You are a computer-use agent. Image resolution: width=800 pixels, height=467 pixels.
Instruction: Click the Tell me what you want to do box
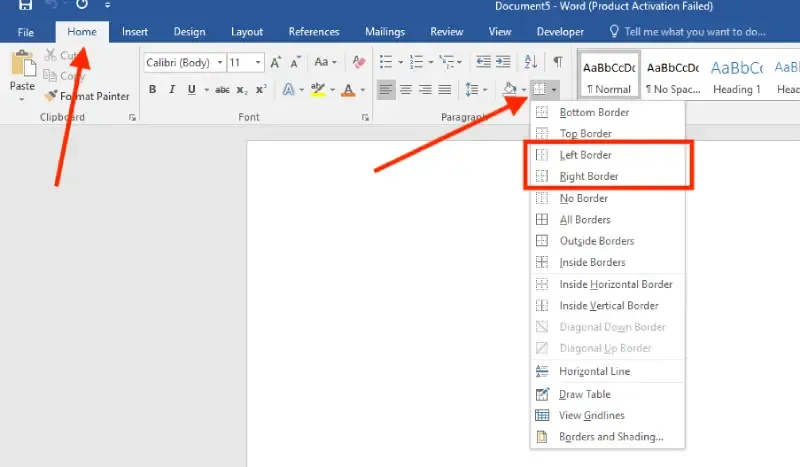coord(687,32)
